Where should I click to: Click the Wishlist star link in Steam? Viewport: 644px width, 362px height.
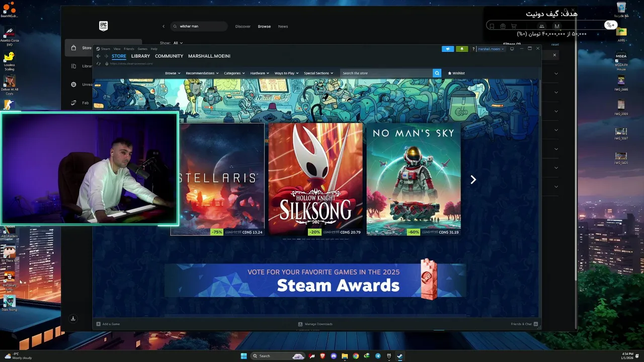(456, 73)
